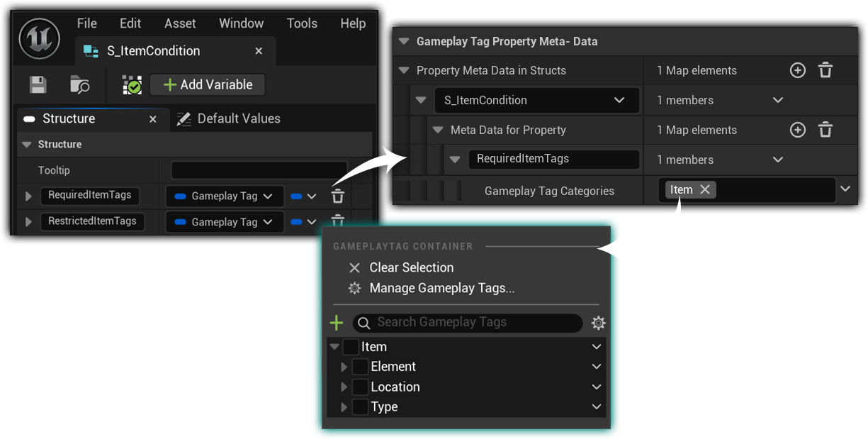Click the Browse to asset folder icon

pos(79,85)
